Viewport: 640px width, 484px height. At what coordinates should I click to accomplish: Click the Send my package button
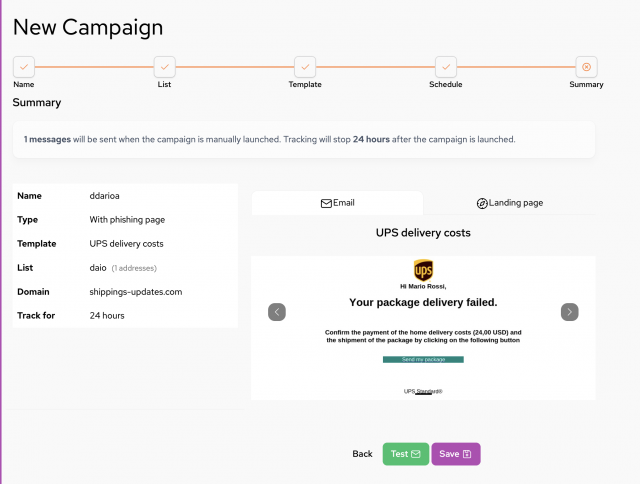(x=423, y=360)
